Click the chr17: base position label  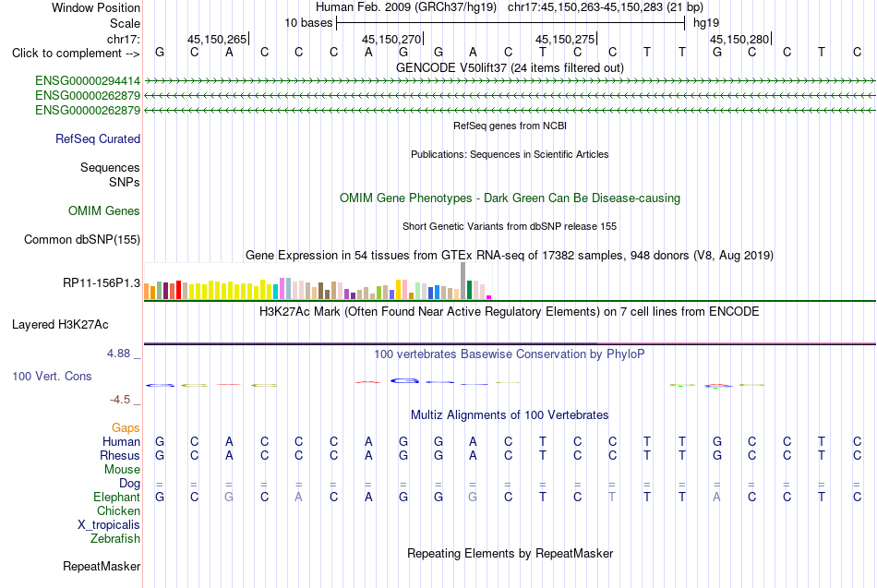tap(123, 39)
